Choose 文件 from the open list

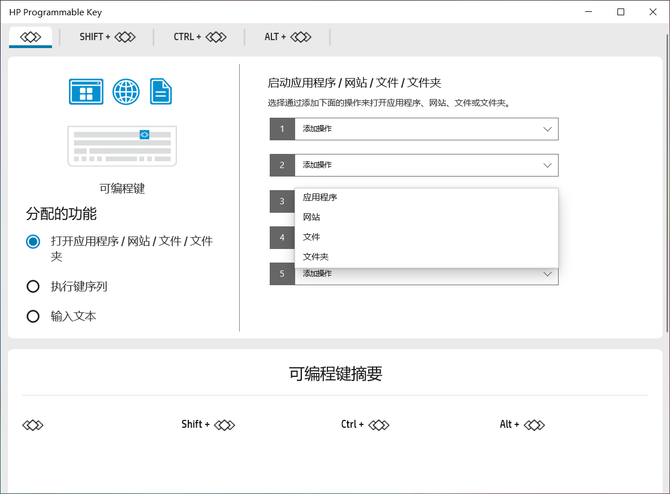click(x=426, y=237)
